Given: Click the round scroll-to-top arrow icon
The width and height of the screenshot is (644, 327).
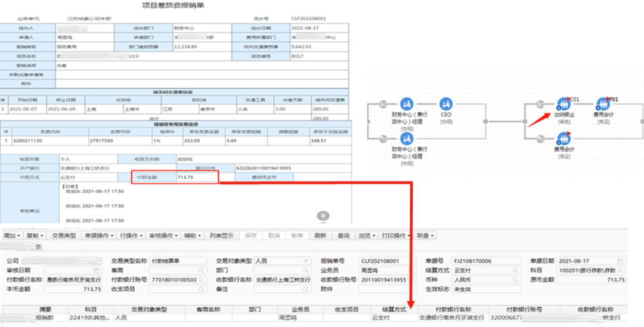Looking at the screenshot, I should tap(323, 216).
